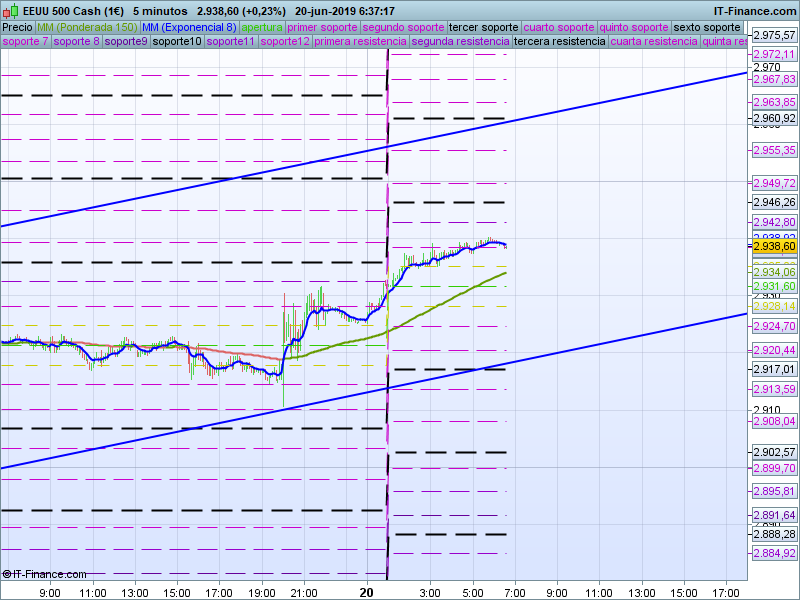Click the primer soporte legend label
Viewport: 800px width, 600px height.
[x=322, y=27]
